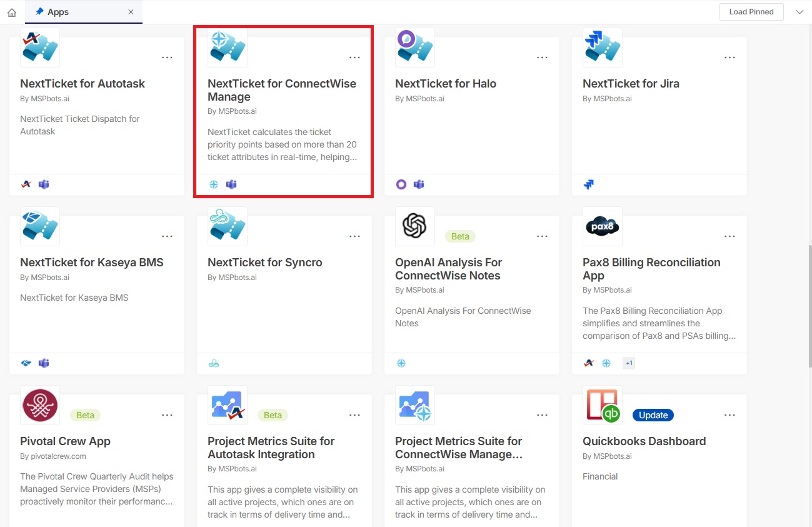Click the Pivotal Crew App logo
Image resolution: width=812 pixels, height=527 pixels.
40,405
